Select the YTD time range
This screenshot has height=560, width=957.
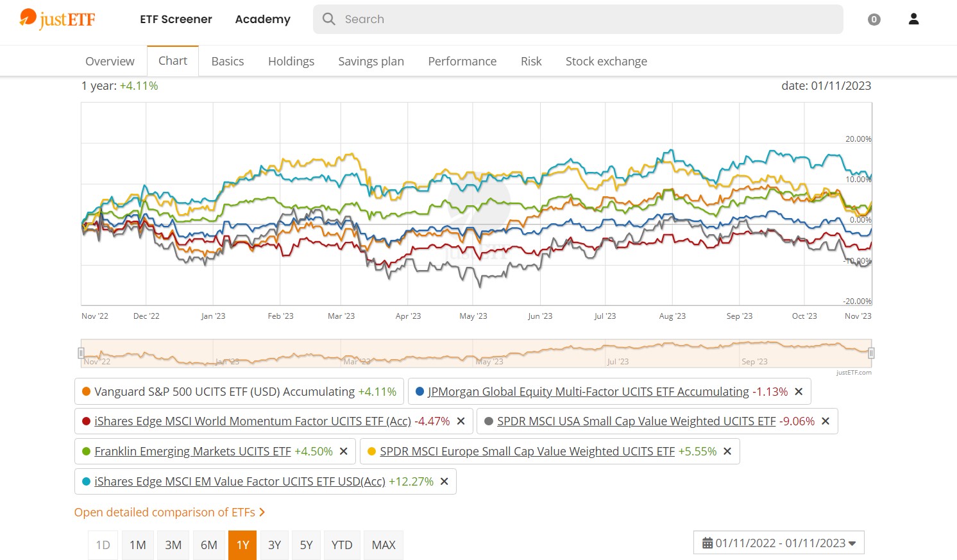[342, 545]
